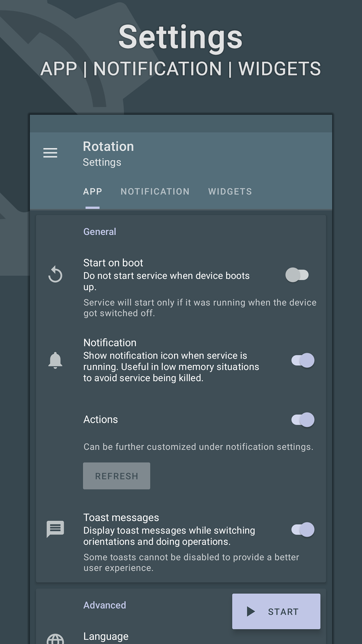Disable Toast messages
The image size is (362, 644).
coord(302,529)
